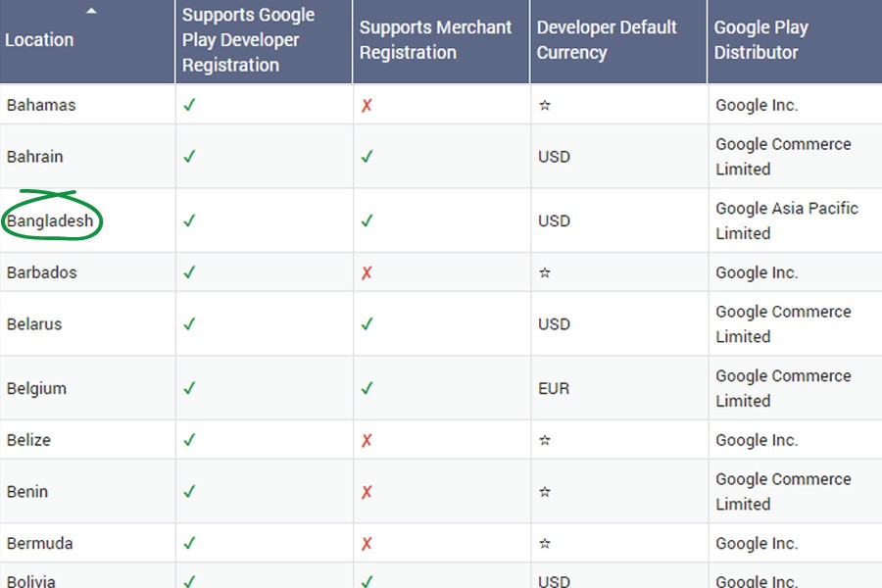Click Belarus Google Commerce Limited distributor
Screen dimensions: 882x588
[783, 324]
